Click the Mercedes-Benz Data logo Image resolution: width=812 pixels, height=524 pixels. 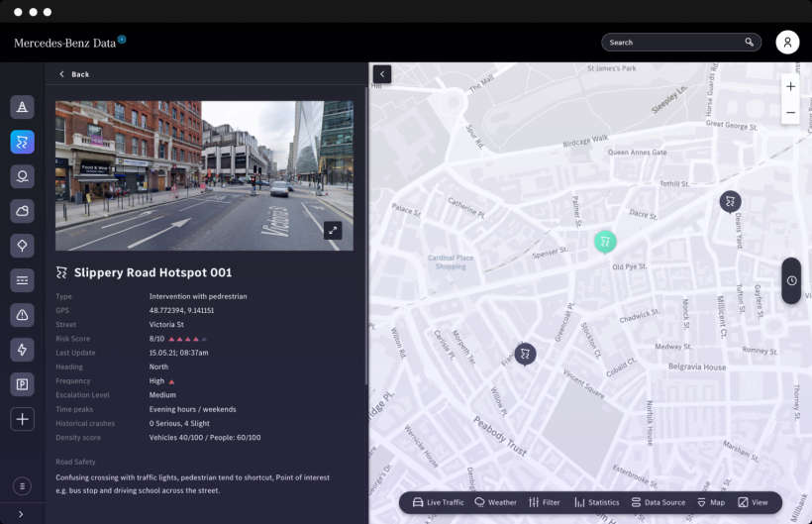tap(64, 43)
